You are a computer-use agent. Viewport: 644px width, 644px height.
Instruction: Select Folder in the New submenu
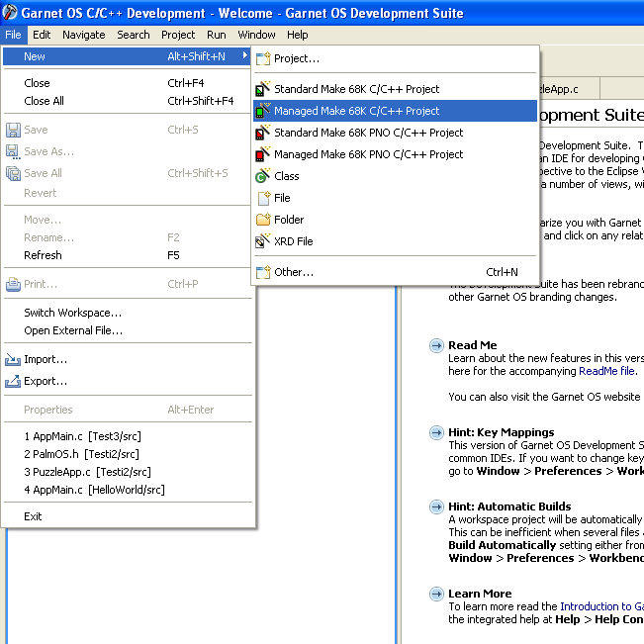pyautogui.click(x=395, y=220)
